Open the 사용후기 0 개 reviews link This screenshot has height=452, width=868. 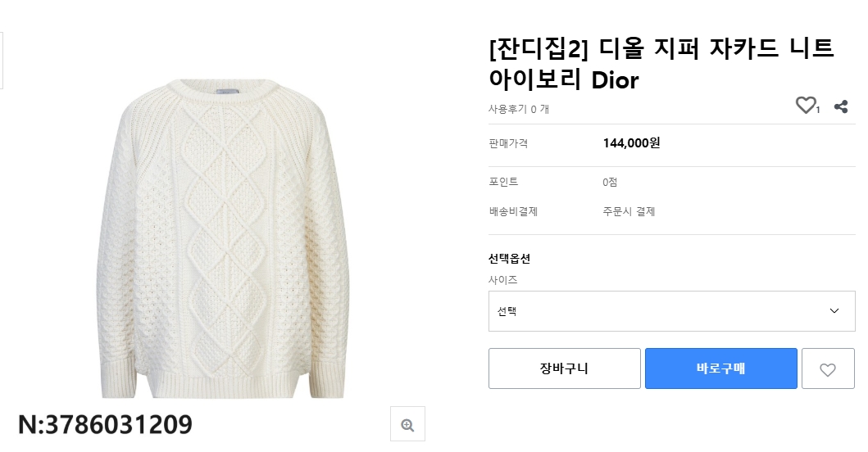pyautogui.click(x=518, y=108)
